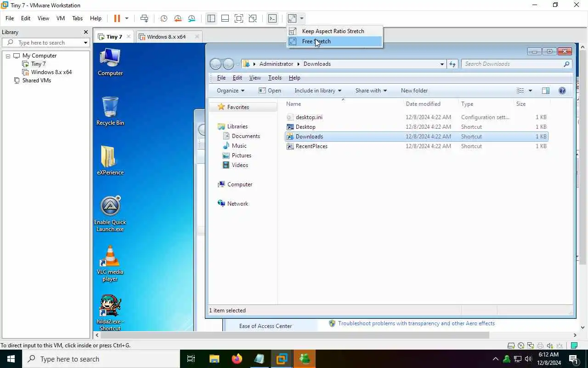Select the RecentPlaces shortcut
This screenshot has height=368, width=588.
coord(416,146)
